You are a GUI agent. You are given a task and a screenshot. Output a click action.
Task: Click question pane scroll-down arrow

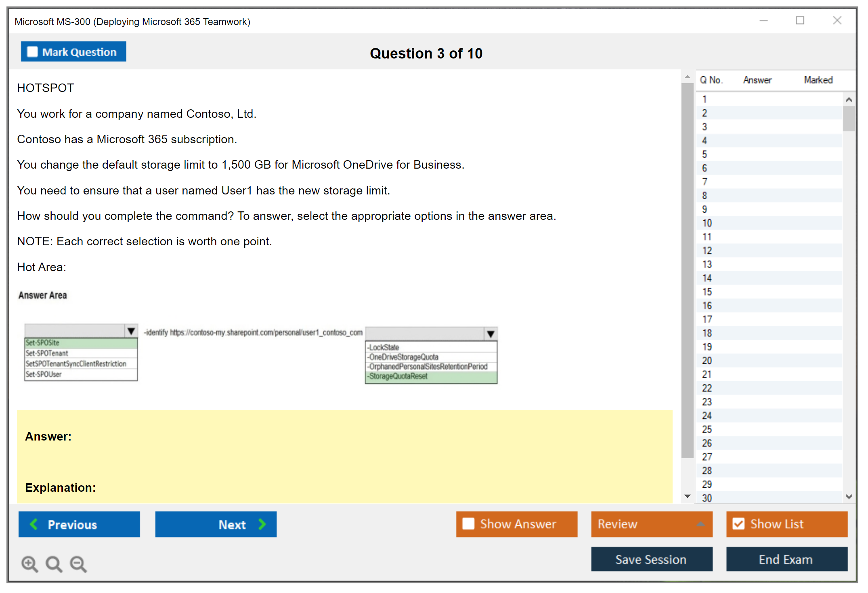(688, 496)
